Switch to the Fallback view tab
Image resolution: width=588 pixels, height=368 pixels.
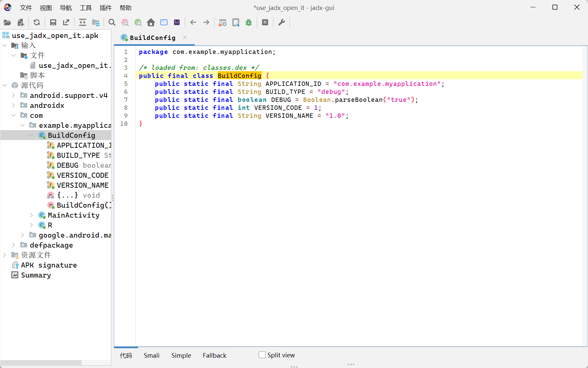214,355
